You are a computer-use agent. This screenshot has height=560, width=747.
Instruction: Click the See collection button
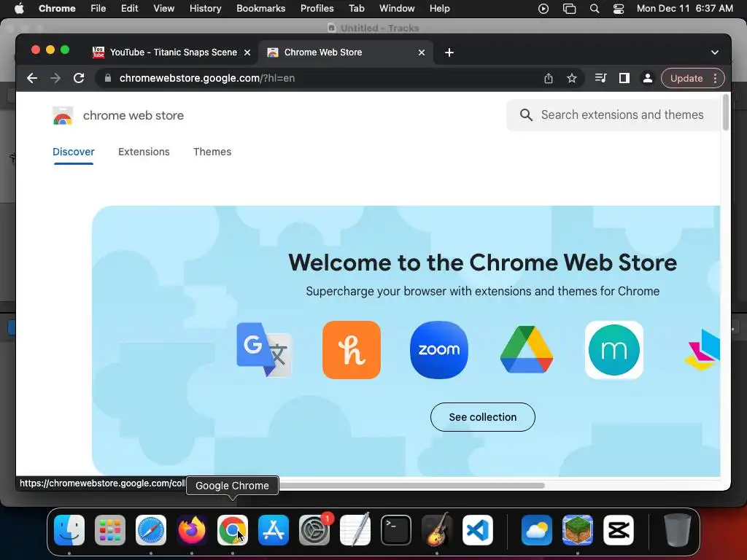(483, 417)
